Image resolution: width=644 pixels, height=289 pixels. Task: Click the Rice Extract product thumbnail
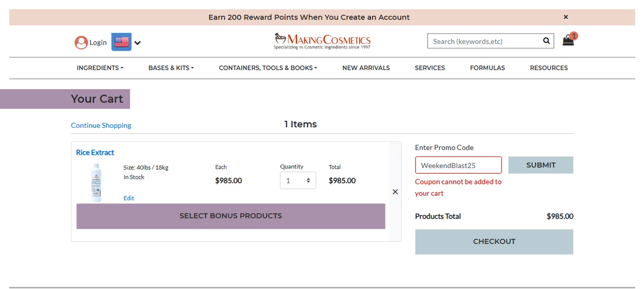coord(96,183)
